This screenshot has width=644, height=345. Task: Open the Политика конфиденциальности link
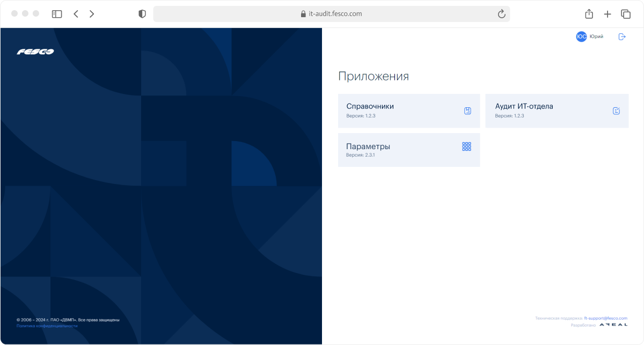tap(47, 326)
